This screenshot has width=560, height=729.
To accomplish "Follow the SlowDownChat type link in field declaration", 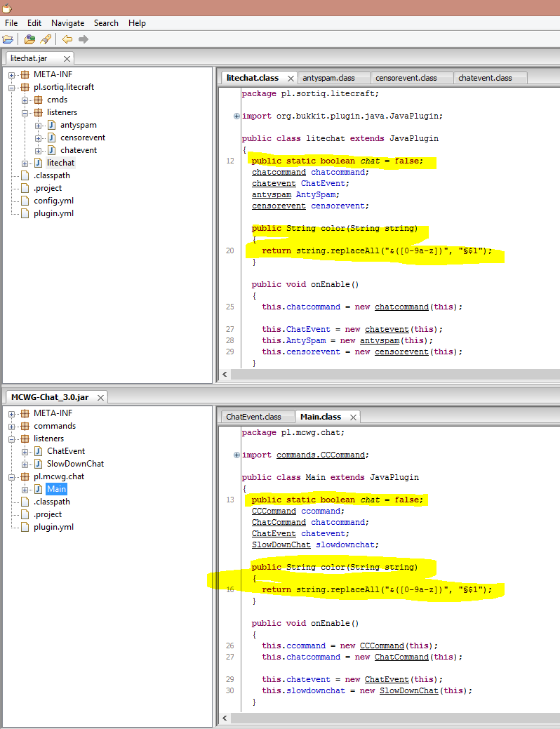I will click(281, 545).
